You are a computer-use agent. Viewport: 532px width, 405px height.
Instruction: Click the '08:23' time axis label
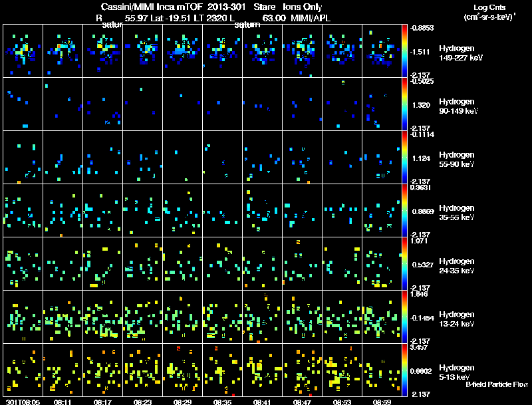click(x=142, y=402)
